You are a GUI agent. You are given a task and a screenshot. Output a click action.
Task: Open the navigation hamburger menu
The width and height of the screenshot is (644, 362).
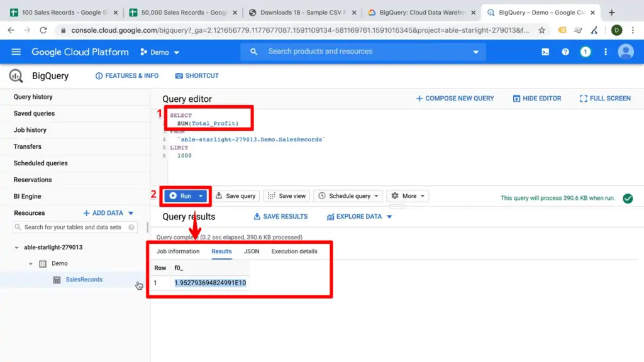point(16,53)
